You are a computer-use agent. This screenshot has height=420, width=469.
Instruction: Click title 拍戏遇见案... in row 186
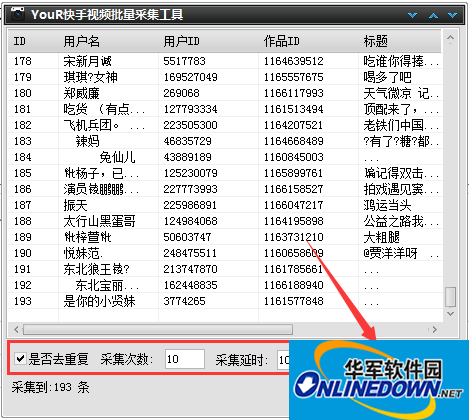(401, 189)
